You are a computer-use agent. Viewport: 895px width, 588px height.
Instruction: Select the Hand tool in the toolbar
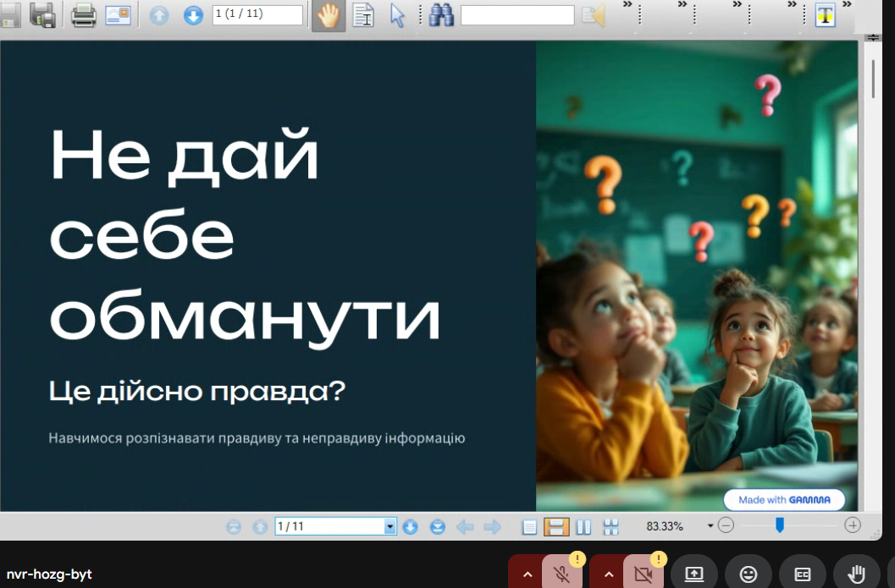pyautogui.click(x=329, y=14)
